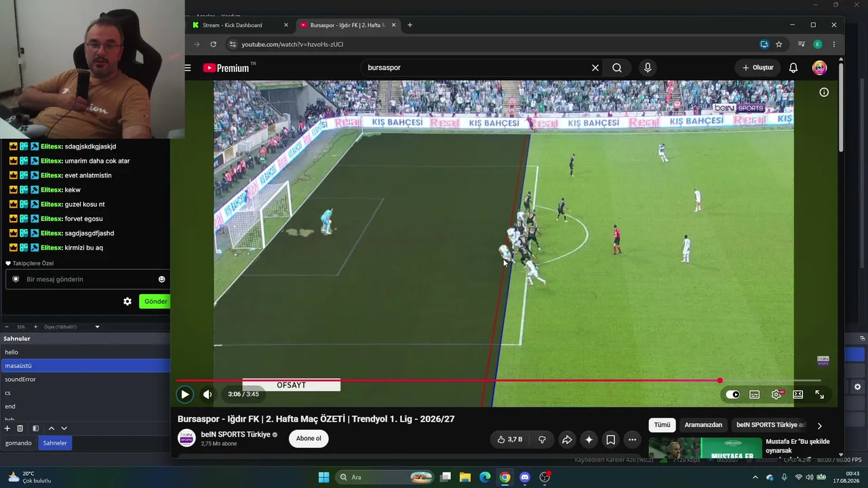Open player settings gear
The width and height of the screenshot is (868, 488).
(x=776, y=394)
